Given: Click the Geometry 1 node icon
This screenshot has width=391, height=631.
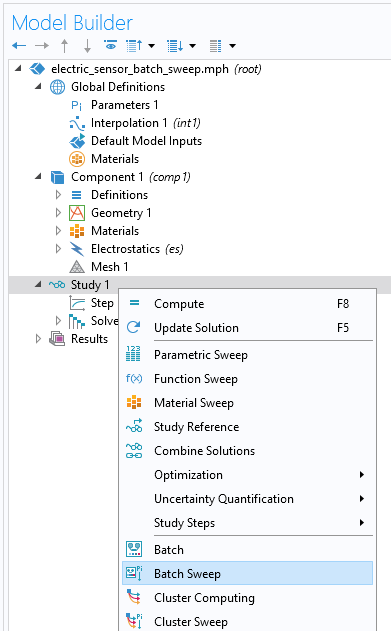Looking at the screenshot, I should click(x=77, y=213).
